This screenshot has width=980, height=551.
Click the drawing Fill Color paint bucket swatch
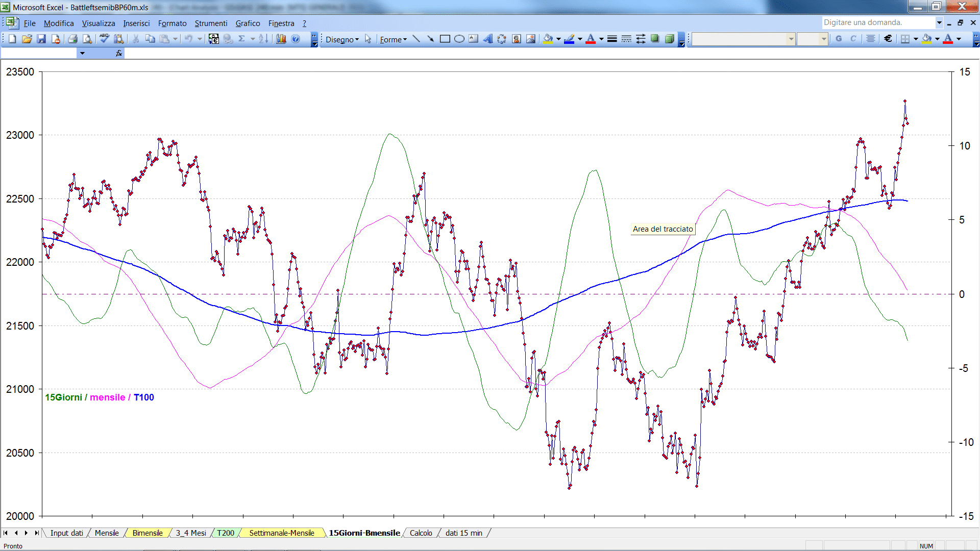[548, 39]
